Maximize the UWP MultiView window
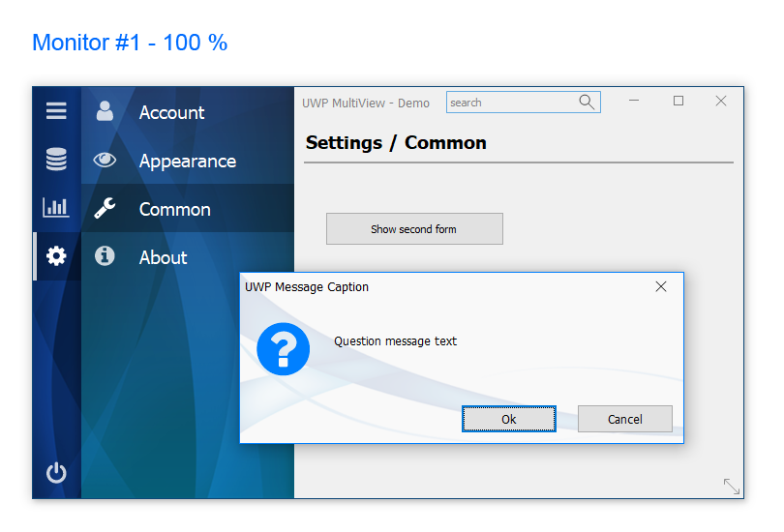Viewport: 784px width, 532px height. click(x=678, y=101)
